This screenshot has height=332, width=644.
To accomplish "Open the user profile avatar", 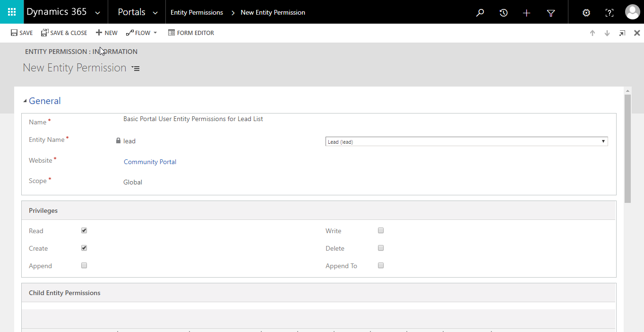I will click(x=632, y=12).
